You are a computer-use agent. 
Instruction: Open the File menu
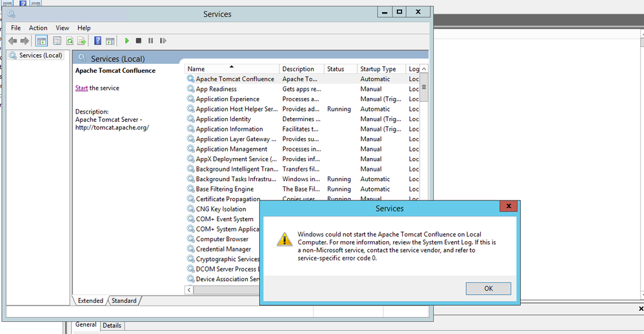tap(16, 28)
